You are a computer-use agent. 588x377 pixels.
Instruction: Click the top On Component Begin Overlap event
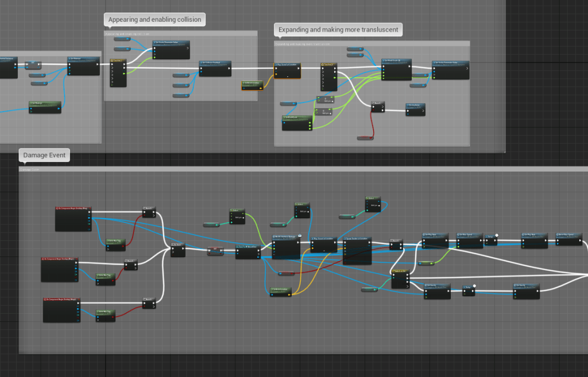coord(73,218)
